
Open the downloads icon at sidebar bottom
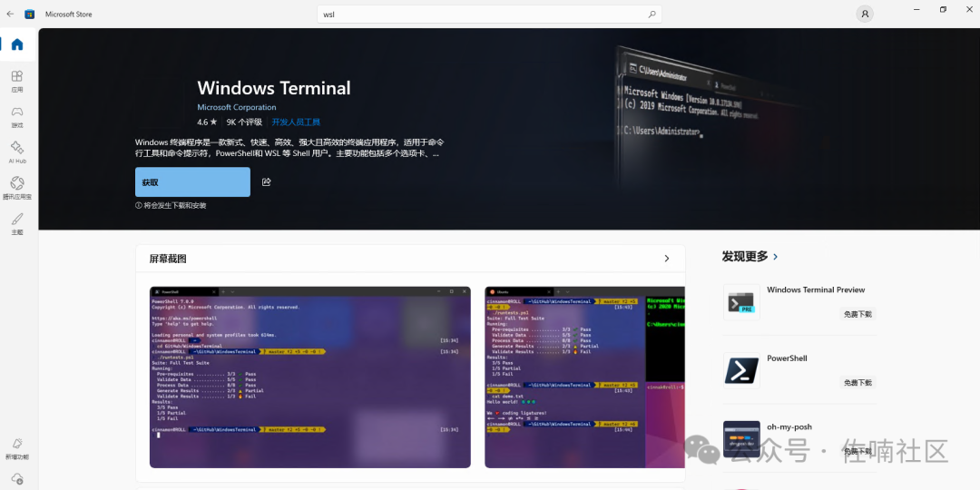click(17, 479)
